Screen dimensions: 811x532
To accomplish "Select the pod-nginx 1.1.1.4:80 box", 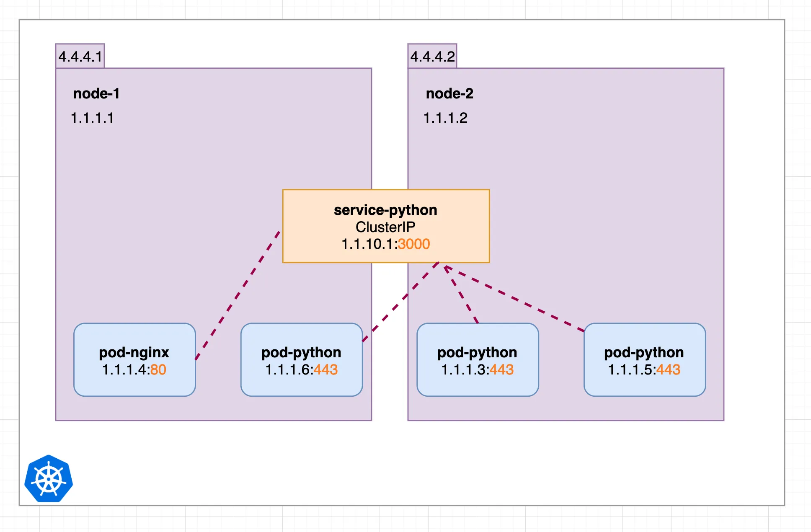I will (x=134, y=360).
